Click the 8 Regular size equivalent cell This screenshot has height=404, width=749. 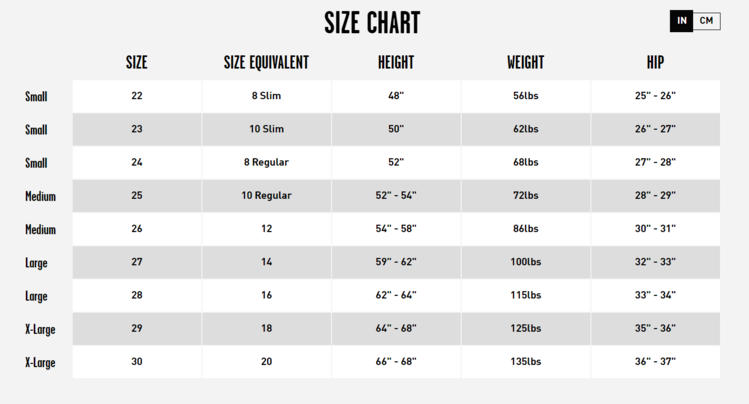click(266, 162)
